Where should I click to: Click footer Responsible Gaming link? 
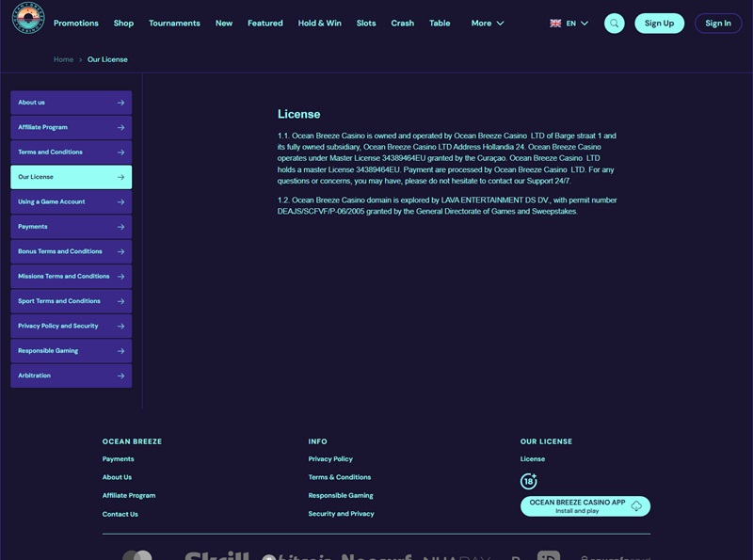tap(341, 496)
